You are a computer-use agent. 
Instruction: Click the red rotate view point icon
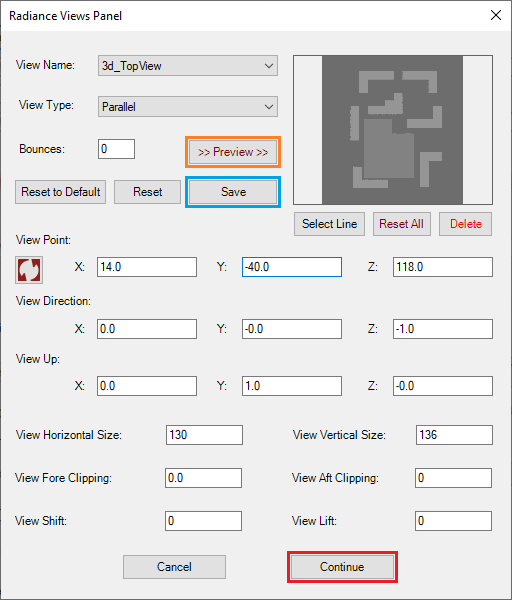pos(29,270)
